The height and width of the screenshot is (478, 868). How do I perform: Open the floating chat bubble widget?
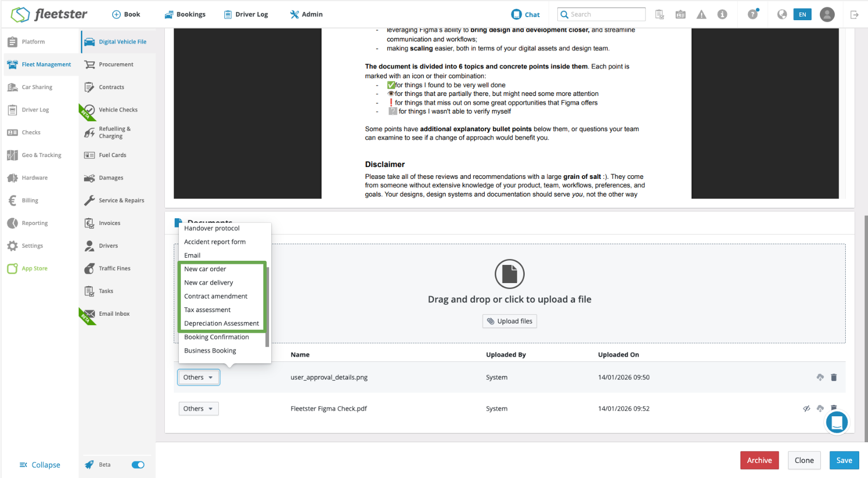pyautogui.click(x=836, y=423)
